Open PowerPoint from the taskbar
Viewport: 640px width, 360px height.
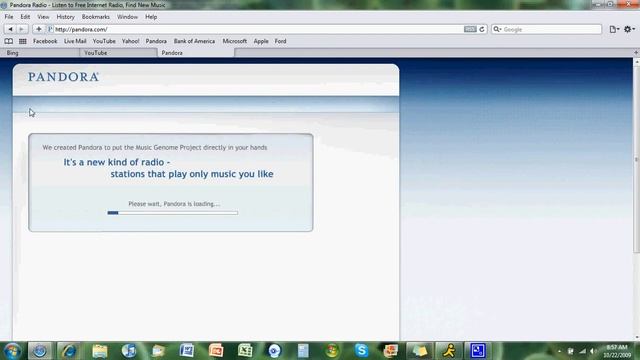pos(216,351)
